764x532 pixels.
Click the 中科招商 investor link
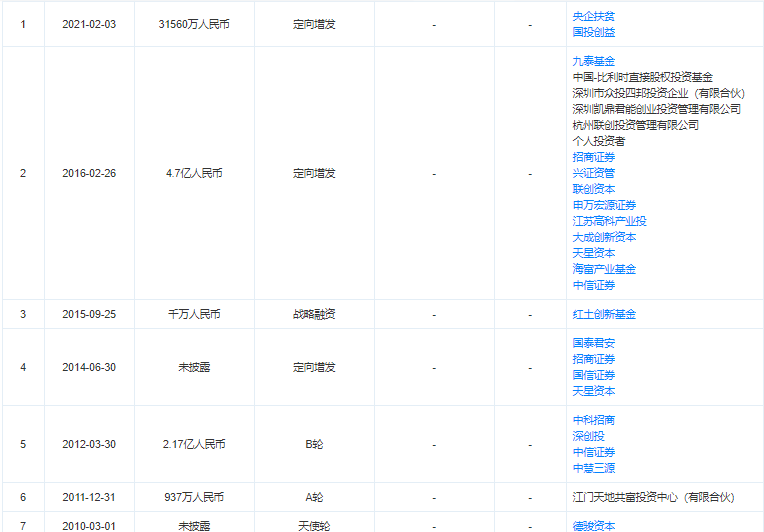coord(593,420)
